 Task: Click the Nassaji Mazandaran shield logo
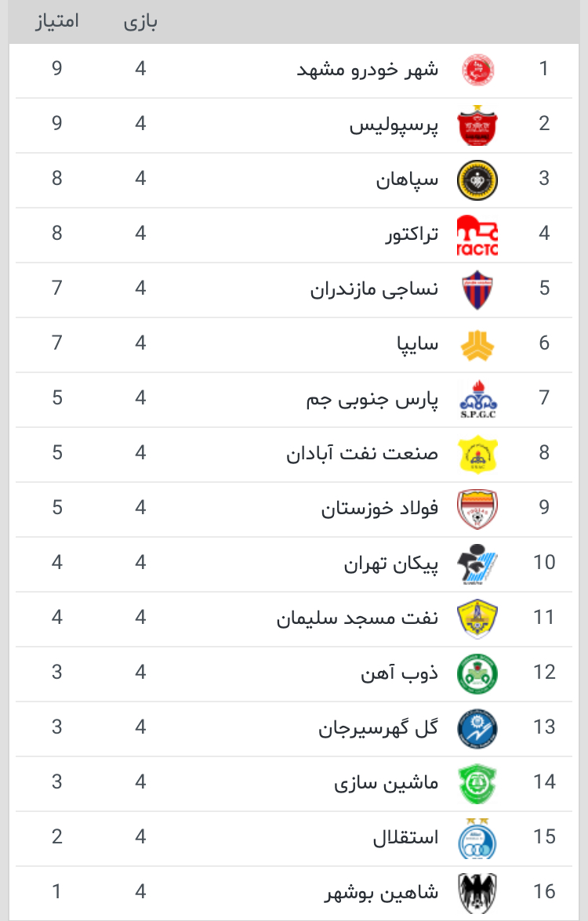coord(477,289)
